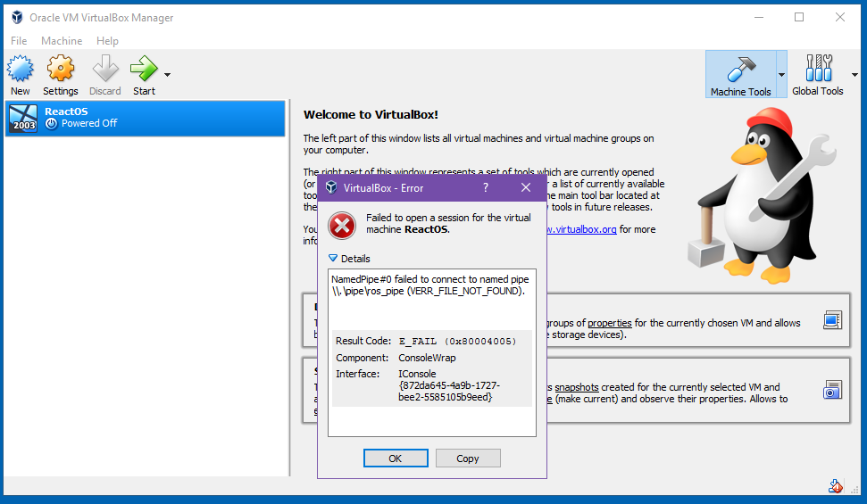Click the New machine toolbar icon
The image size is (867, 504).
[x=20, y=69]
